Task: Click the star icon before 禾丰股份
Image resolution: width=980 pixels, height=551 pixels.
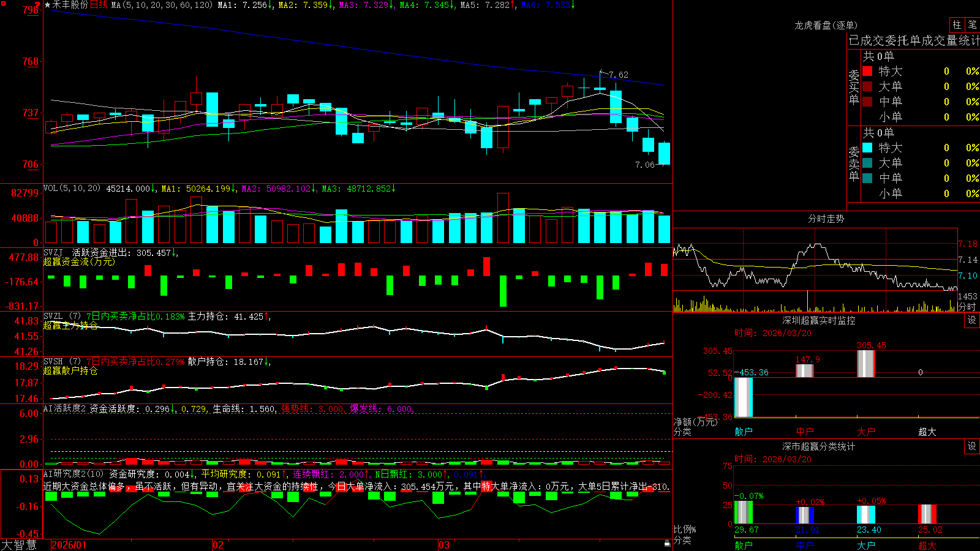Action: [47, 5]
